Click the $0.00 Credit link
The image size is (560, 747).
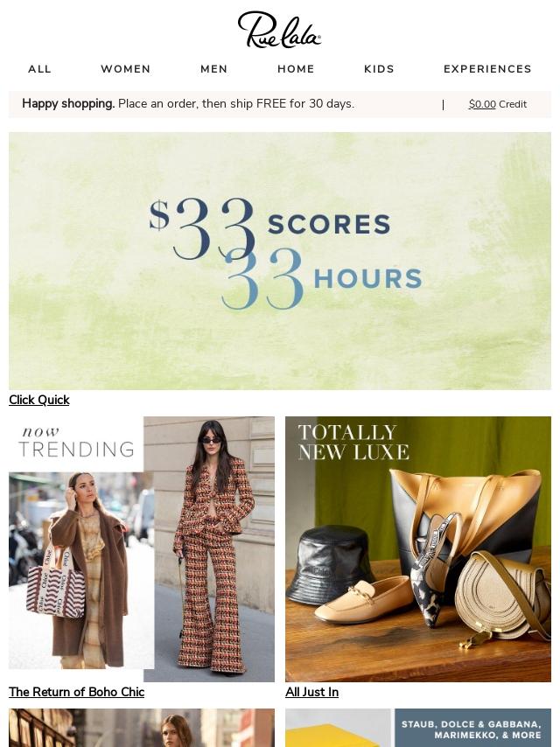click(498, 104)
